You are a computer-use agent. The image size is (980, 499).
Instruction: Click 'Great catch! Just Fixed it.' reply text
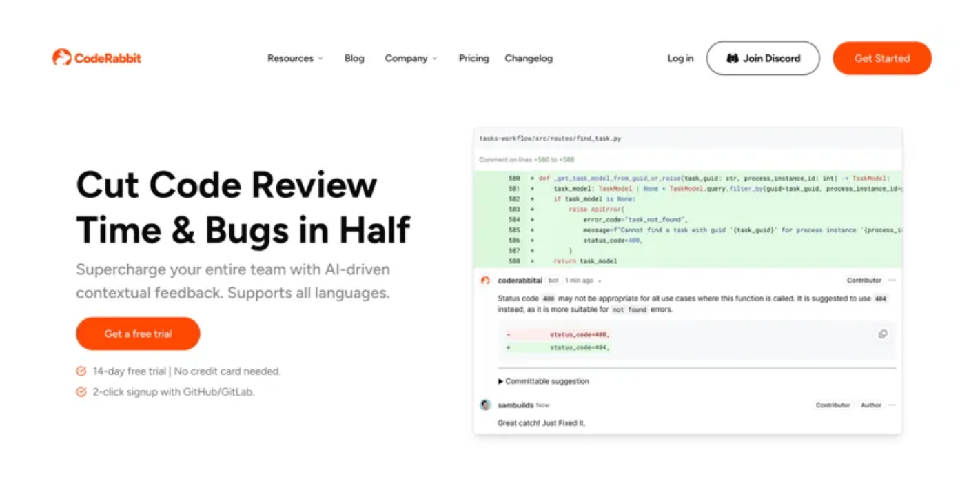pos(541,422)
